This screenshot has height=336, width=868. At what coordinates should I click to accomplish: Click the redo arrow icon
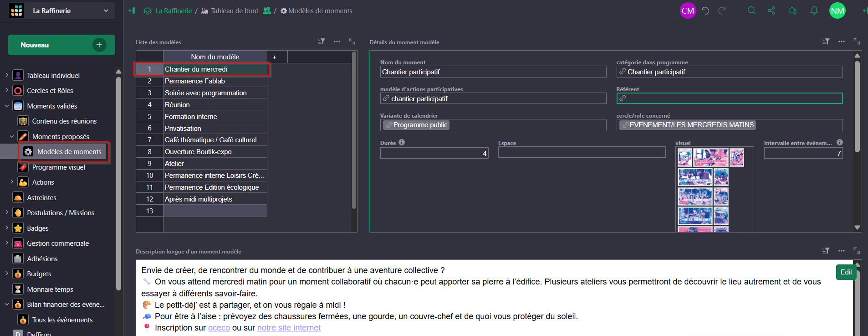(722, 10)
